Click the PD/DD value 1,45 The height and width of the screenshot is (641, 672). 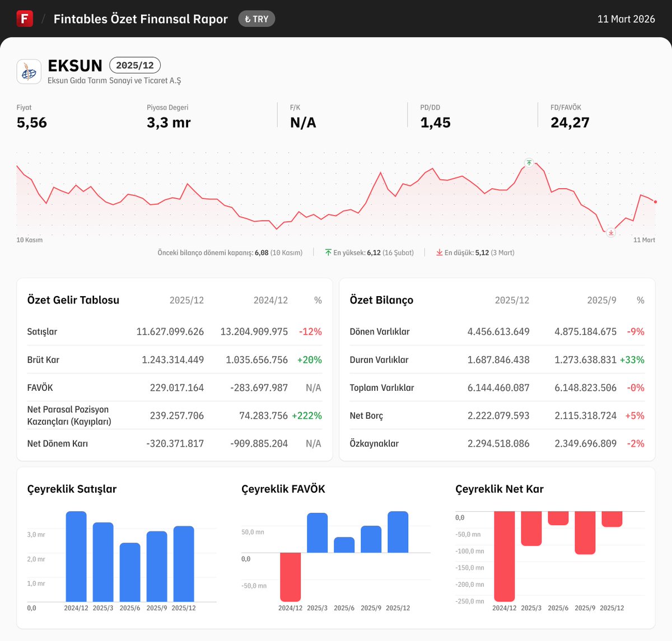[436, 123]
